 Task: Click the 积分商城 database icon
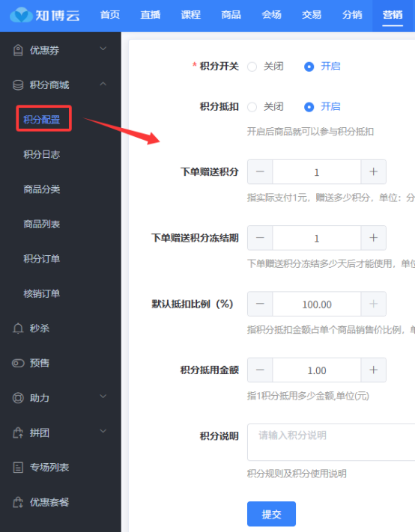coord(18,85)
